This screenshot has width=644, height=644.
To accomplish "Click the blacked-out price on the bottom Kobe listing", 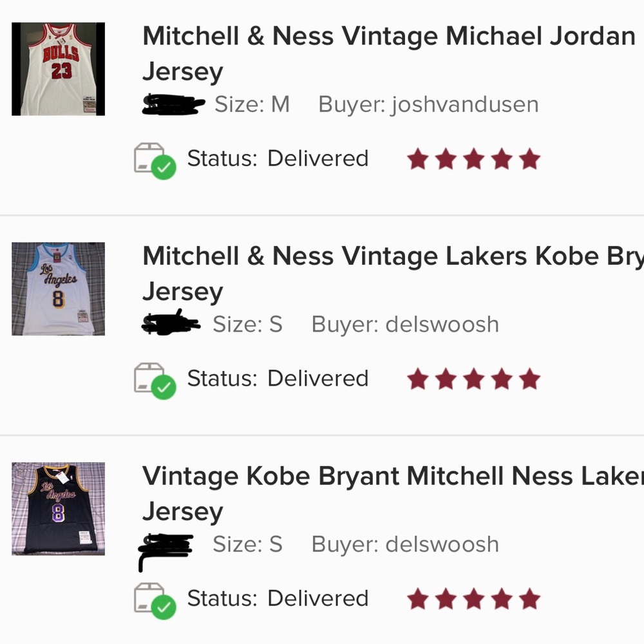I will coord(164,544).
